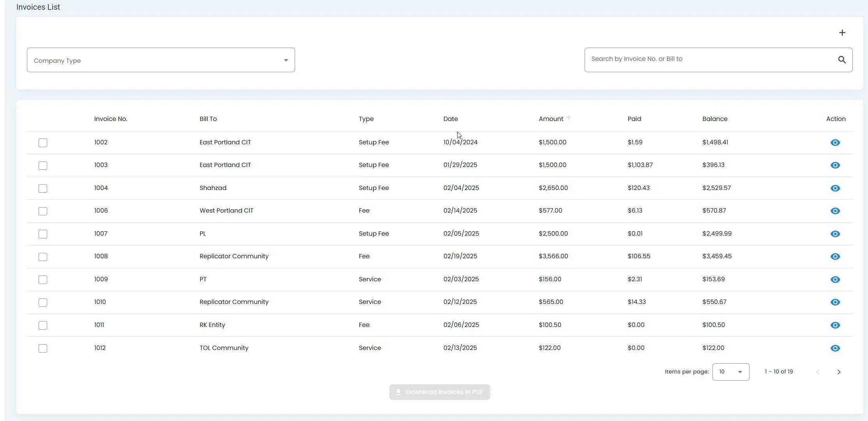The width and height of the screenshot is (868, 421).
Task: Click eye icon for invoice 1009
Action: tap(835, 280)
